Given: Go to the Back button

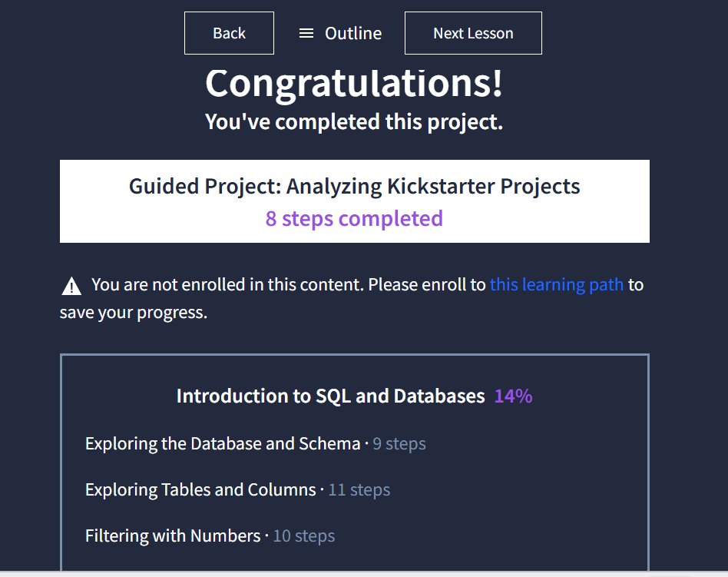Looking at the screenshot, I should point(229,33).
